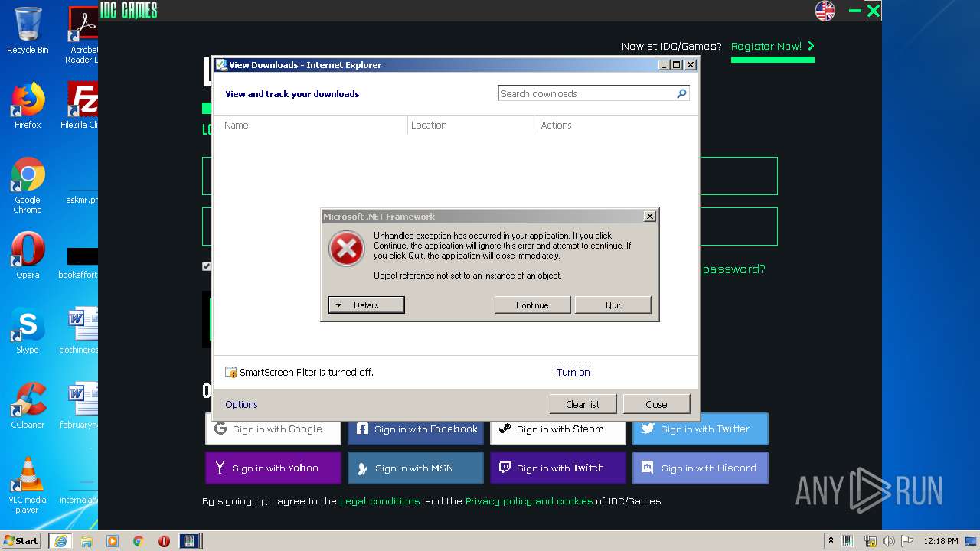The height and width of the screenshot is (551, 980).
Task: Sign in with MSN
Action: [x=416, y=468]
